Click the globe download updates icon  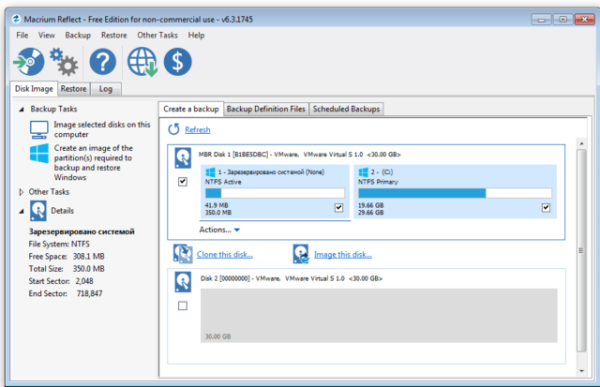coord(142,62)
